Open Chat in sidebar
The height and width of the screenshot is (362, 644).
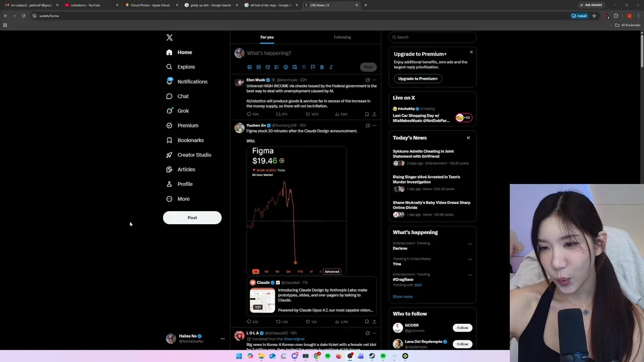tap(177, 96)
